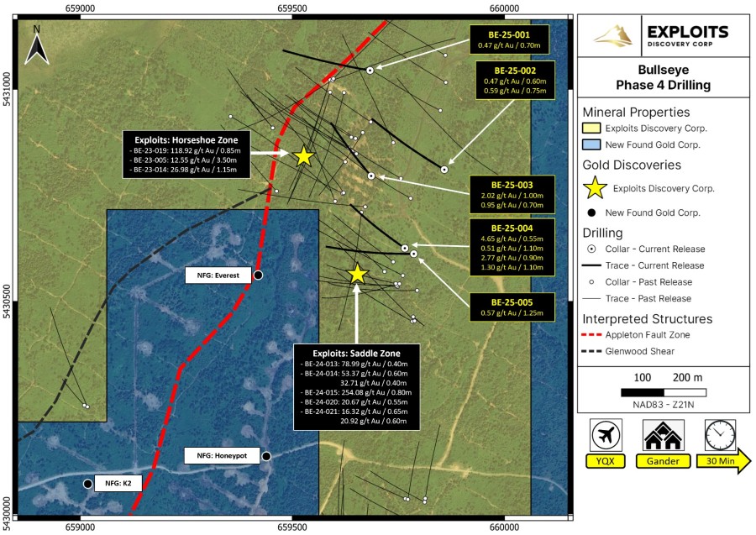Click the blue New Found Gold Corp. property swatch
756x535 pixels.
point(591,144)
